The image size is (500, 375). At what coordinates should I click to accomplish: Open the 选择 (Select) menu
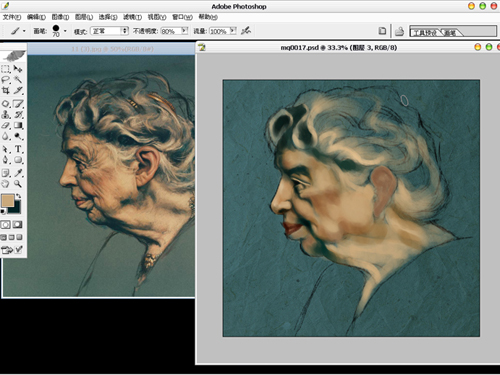108,17
